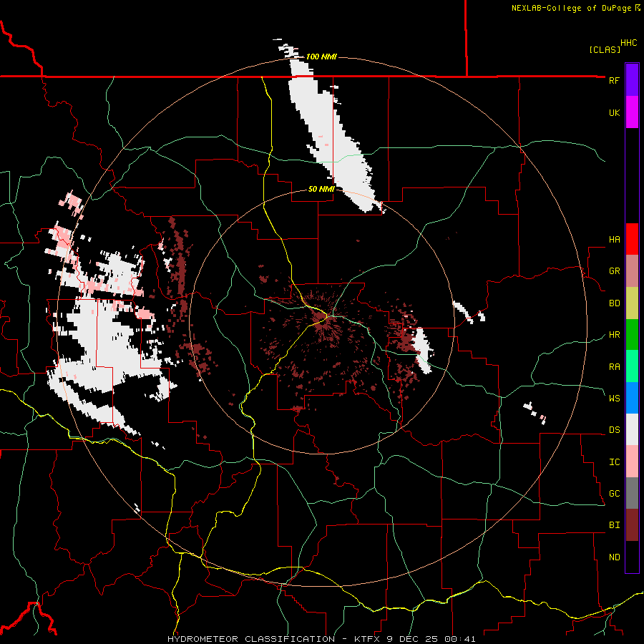Viewport: 644px width, 644px height.
Task: Click the [CLAS] units label
Action: coord(605,50)
